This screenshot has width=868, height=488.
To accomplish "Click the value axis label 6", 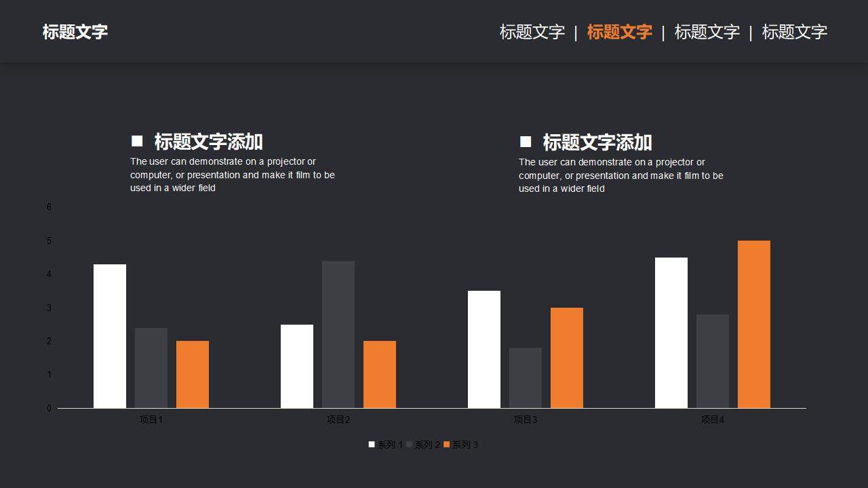I will (49, 207).
